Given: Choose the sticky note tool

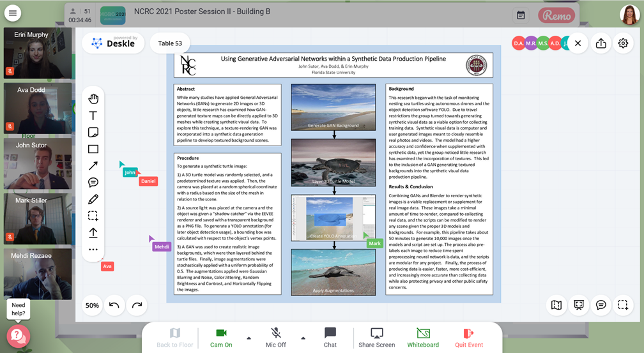Looking at the screenshot, I should point(93,132).
